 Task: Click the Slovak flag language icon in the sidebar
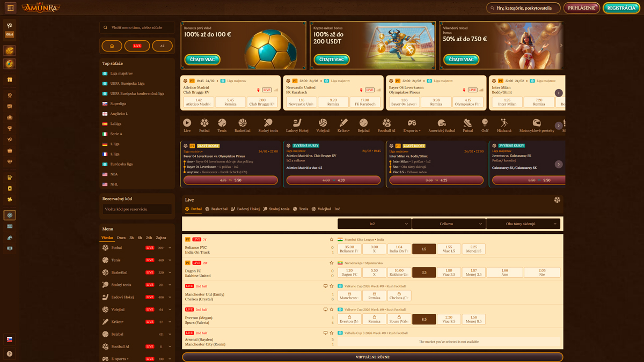pyautogui.click(x=9, y=339)
